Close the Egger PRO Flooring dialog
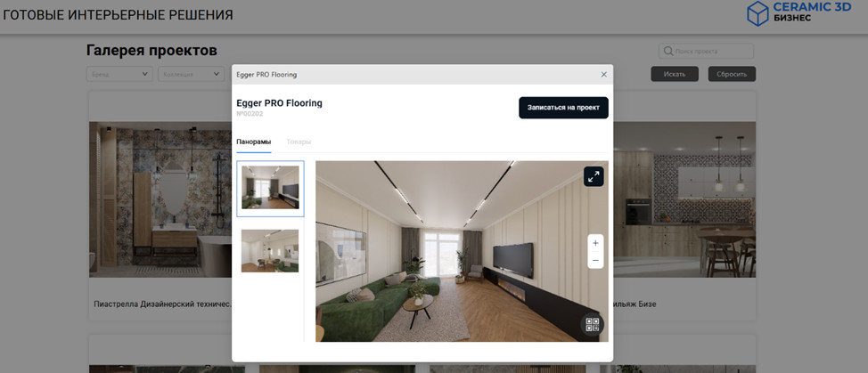This screenshot has height=373, width=868. (x=604, y=75)
